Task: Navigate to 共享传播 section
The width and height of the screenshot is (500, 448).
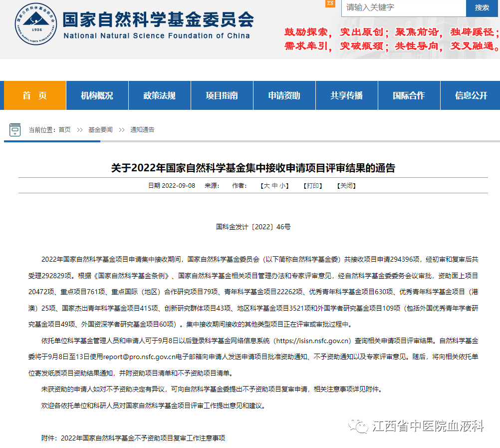Action: (346, 95)
